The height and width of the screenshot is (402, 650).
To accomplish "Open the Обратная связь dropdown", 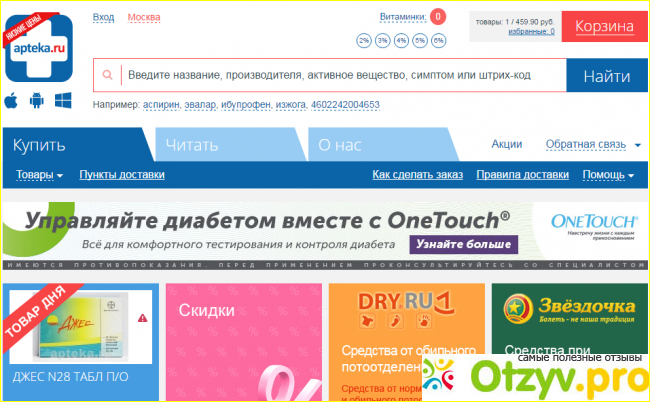I will coord(594,145).
